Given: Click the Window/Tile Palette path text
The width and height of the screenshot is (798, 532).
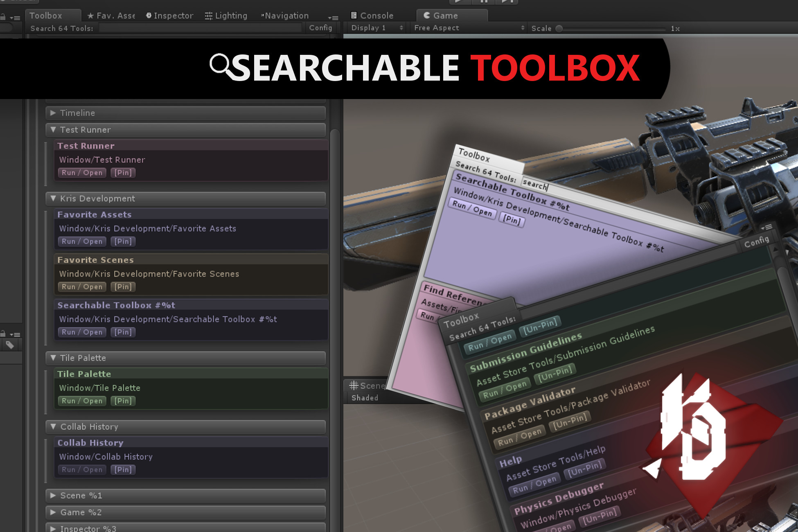Looking at the screenshot, I should (x=99, y=388).
